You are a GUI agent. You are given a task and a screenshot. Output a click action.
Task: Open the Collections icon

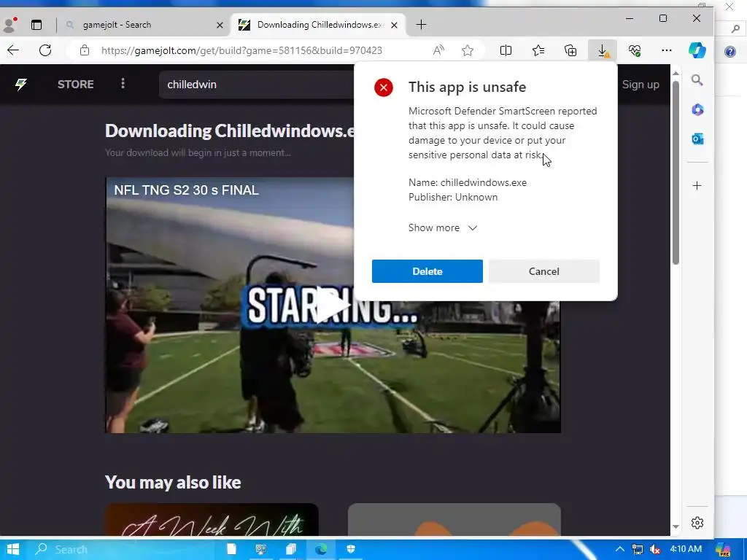570,50
